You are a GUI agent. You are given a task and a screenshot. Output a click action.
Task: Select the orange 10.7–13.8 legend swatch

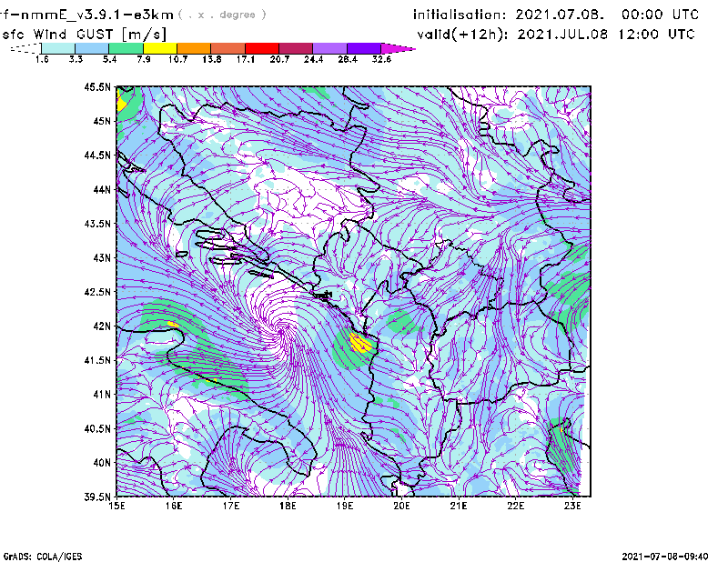tap(194, 48)
